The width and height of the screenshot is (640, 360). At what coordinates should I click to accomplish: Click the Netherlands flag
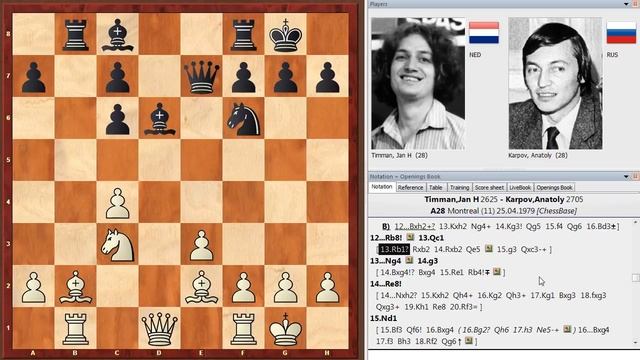point(484,33)
